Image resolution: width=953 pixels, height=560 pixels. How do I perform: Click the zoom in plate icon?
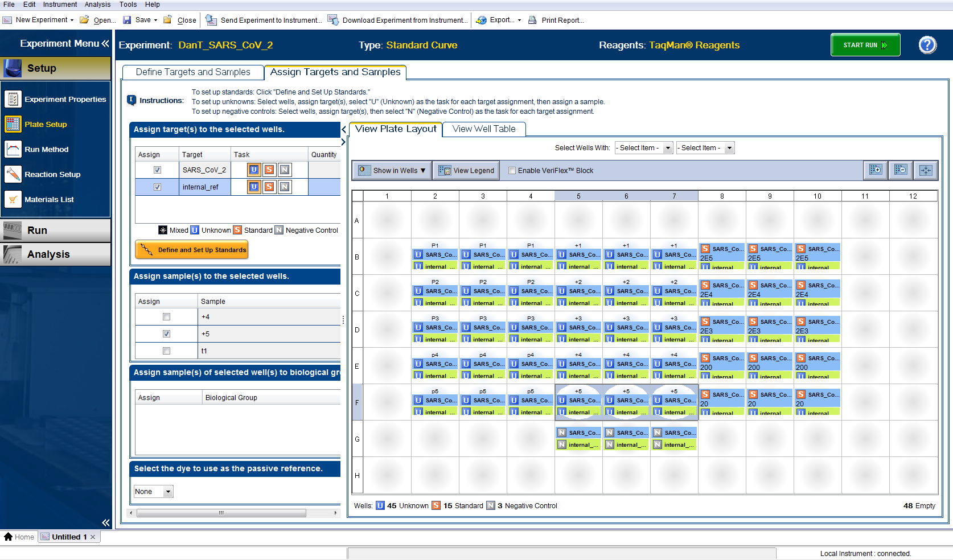click(876, 170)
